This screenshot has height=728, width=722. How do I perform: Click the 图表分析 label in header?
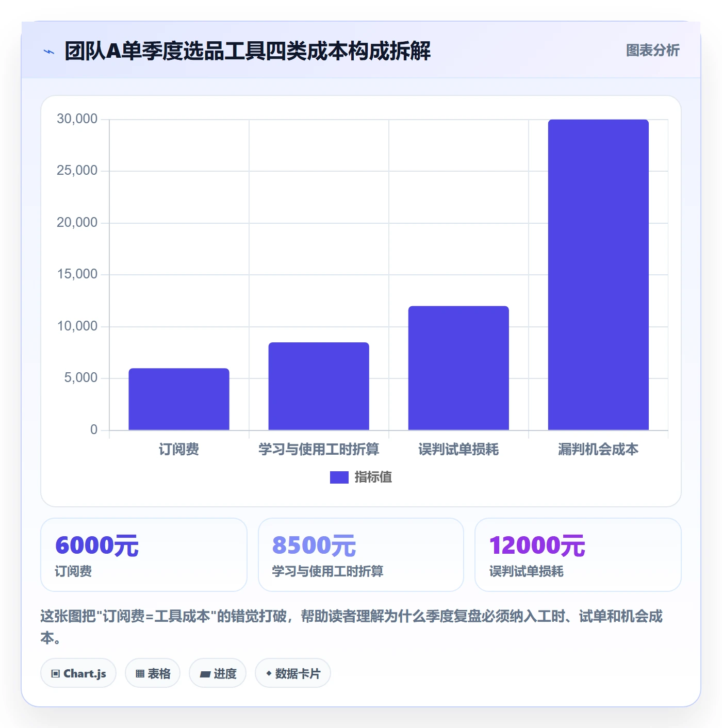[652, 51]
